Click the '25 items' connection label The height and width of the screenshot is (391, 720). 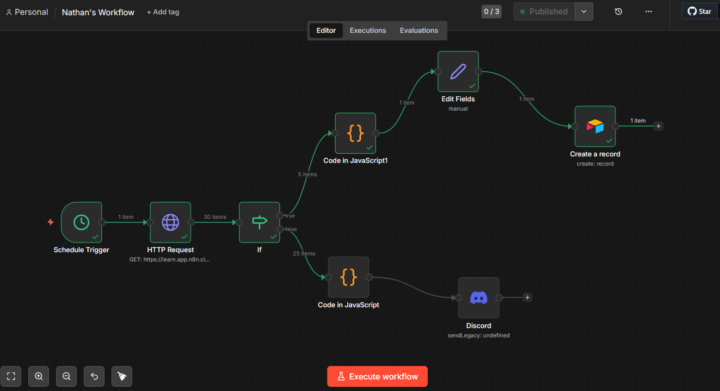coord(304,253)
